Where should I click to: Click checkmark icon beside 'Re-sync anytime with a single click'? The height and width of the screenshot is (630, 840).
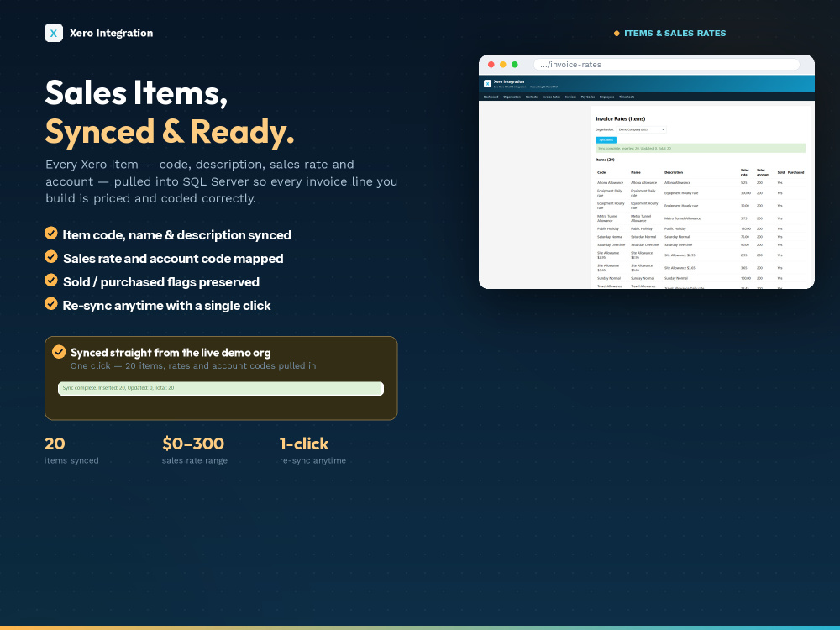[x=51, y=304]
